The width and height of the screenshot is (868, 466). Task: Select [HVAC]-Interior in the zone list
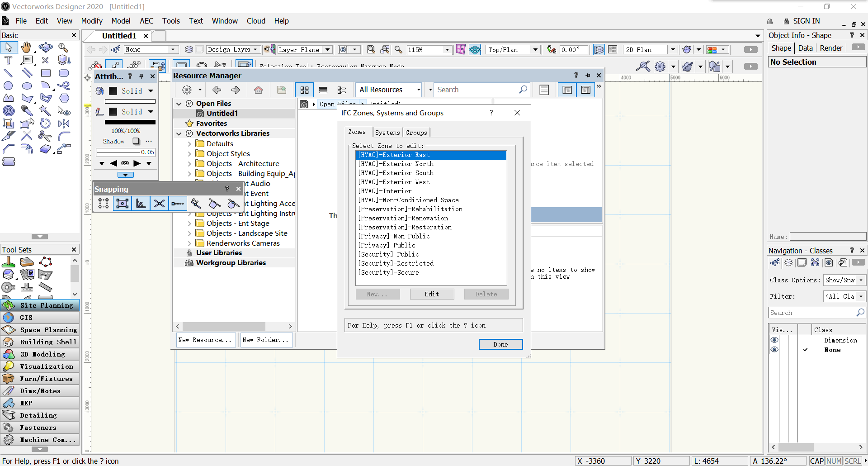pos(432,191)
